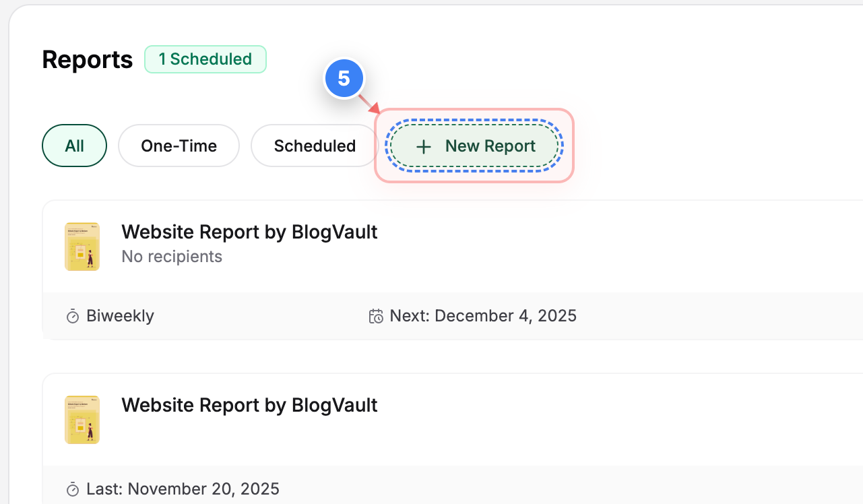Click the second report's footer bar

[x=404, y=489]
